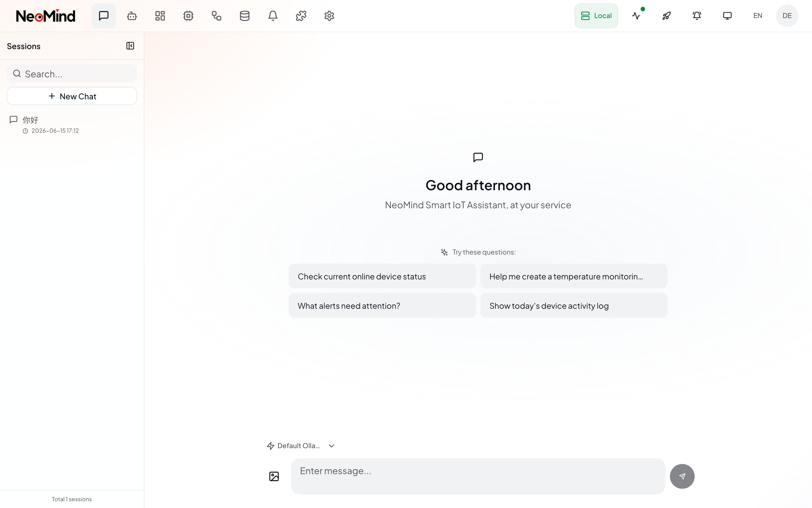Open the Devices chip icon

188,16
